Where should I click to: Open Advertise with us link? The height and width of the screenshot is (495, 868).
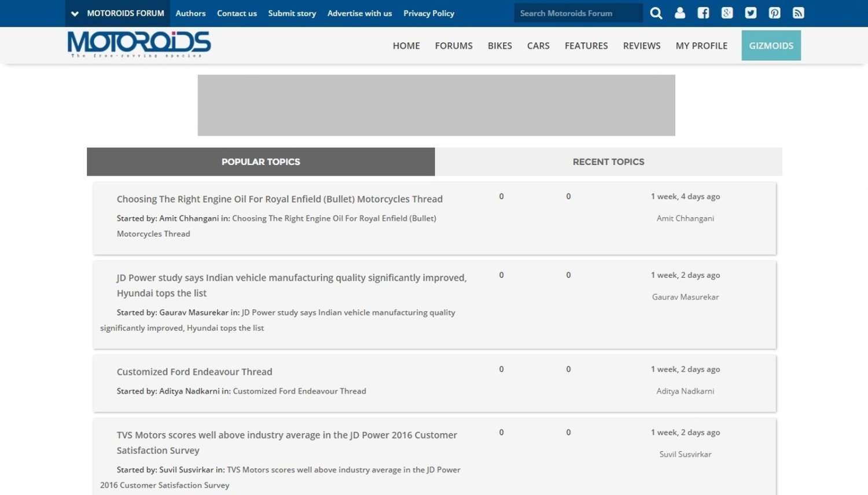click(x=359, y=13)
